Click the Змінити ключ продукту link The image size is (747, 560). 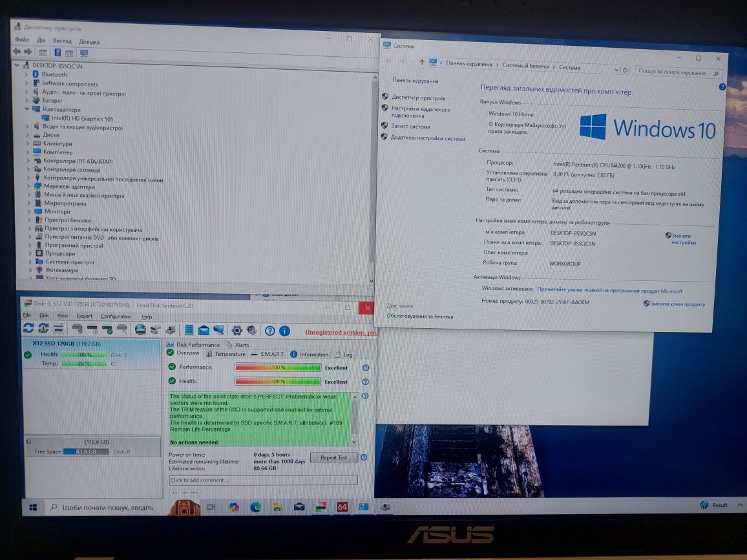(x=677, y=304)
